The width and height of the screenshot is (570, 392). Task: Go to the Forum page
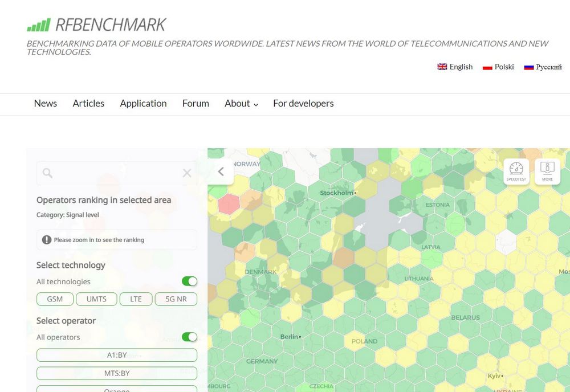point(196,104)
